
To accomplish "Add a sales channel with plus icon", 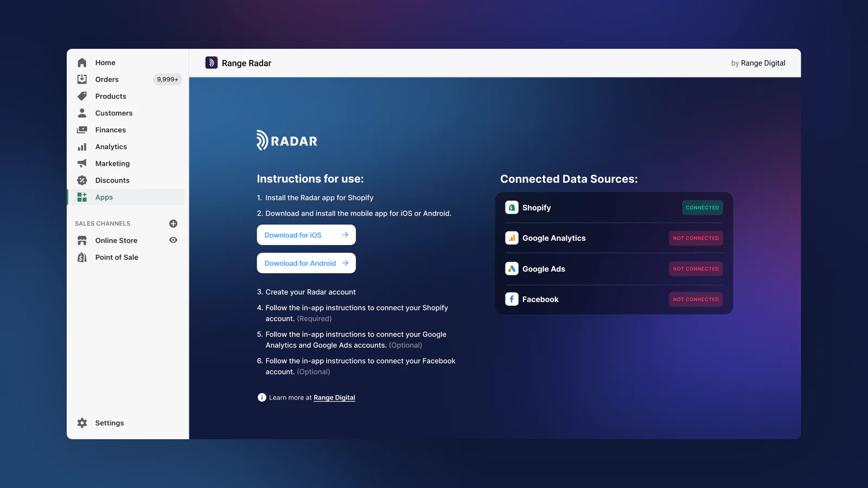I will click(174, 223).
